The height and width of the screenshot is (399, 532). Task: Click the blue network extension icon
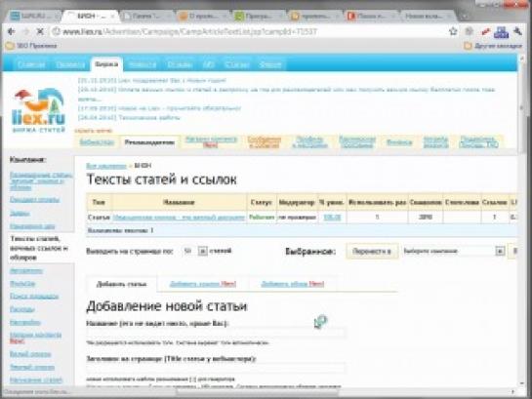point(501,32)
